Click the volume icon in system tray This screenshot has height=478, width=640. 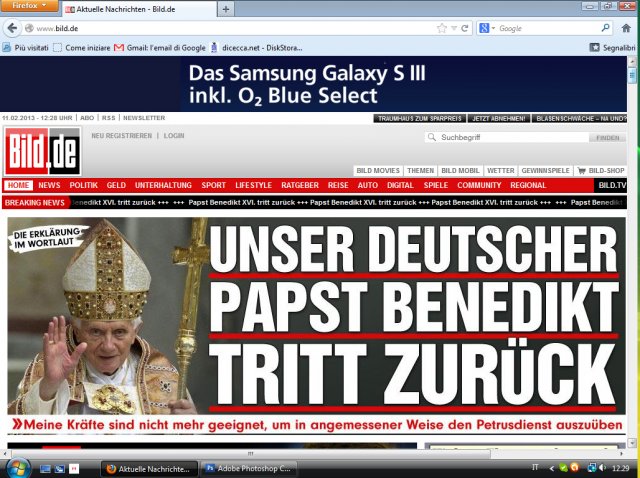click(602, 468)
